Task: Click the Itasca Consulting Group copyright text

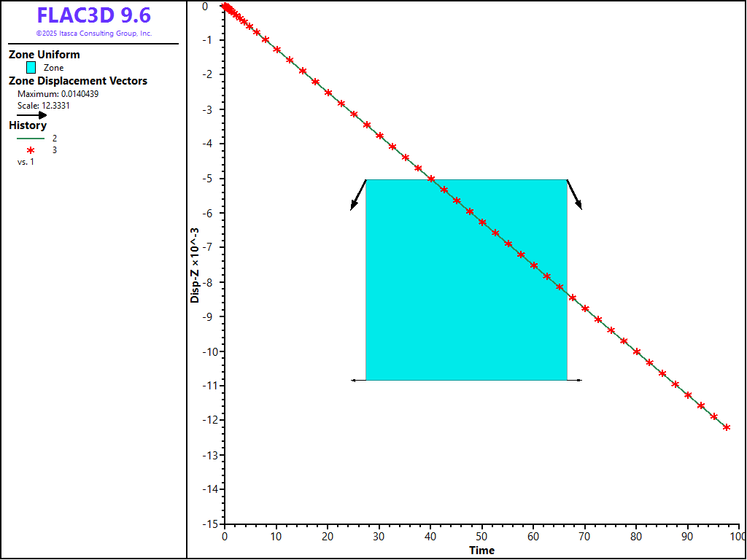Action: [x=93, y=34]
